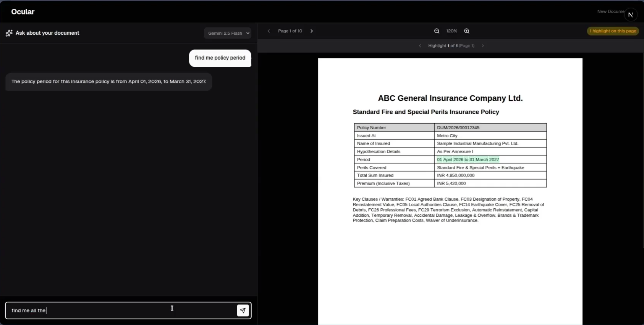The image size is (644, 325).
Task: Click the Premium (Inclusive Taxes) label cell
Action: pyautogui.click(x=394, y=183)
